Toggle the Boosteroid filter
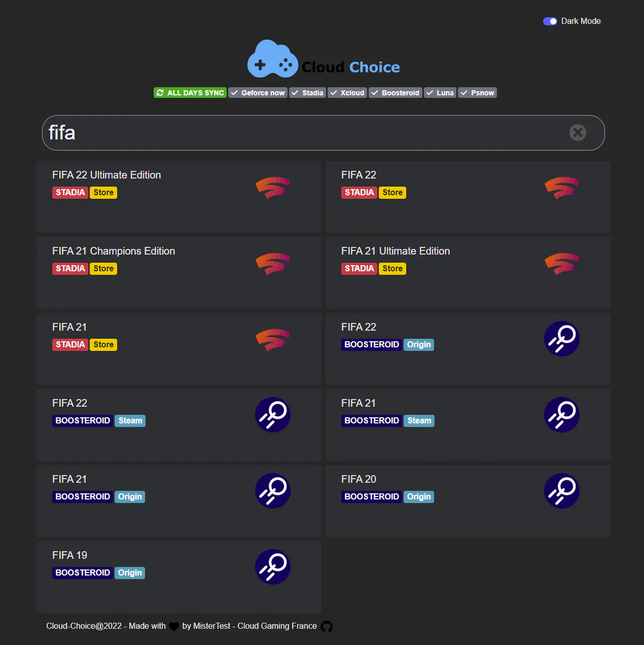This screenshot has height=645, width=644. click(396, 93)
